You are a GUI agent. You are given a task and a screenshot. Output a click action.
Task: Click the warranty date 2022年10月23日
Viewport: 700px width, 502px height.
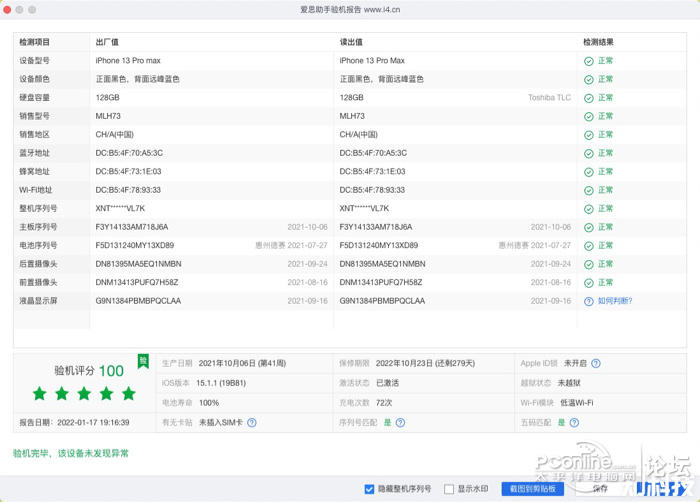pyautogui.click(x=406, y=364)
